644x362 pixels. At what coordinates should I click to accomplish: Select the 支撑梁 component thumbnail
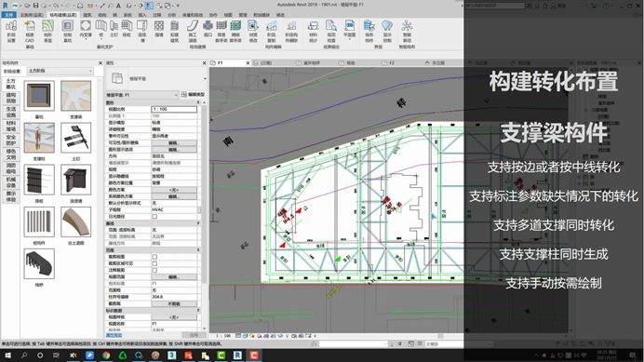76,96
